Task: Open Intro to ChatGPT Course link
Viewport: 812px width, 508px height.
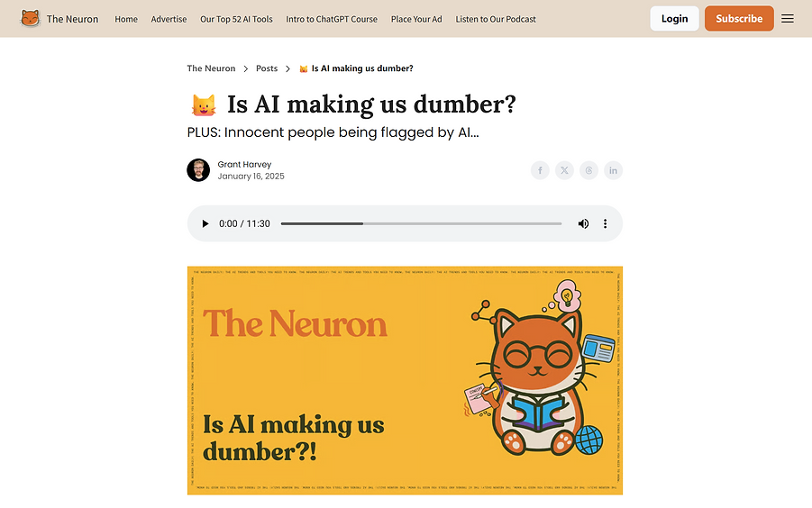Action: click(x=332, y=19)
